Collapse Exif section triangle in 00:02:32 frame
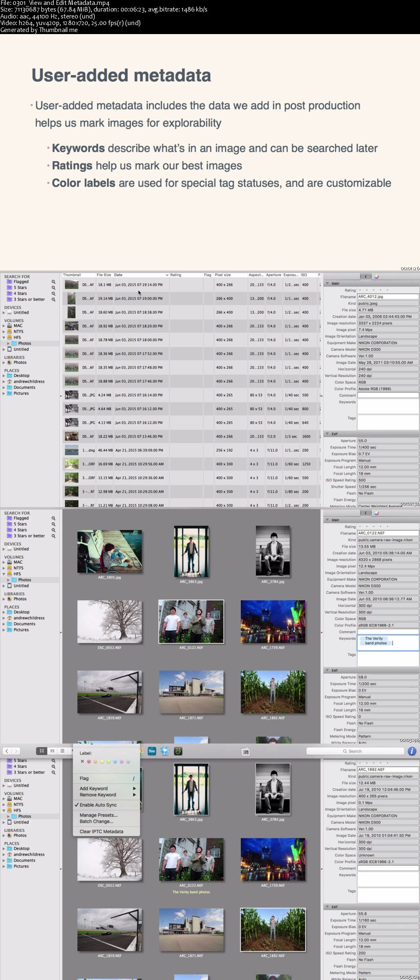Screen dimensions: 420x980 click(327, 434)
